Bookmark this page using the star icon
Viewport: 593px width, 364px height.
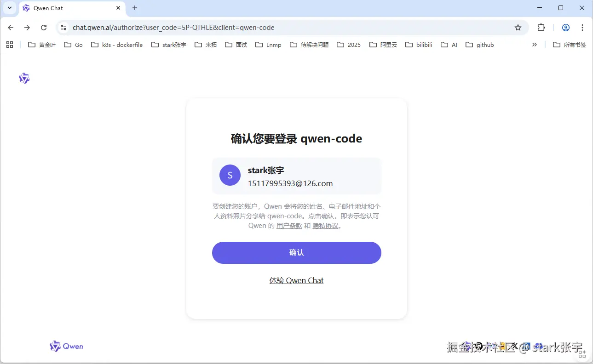click(x=518, y=28)
